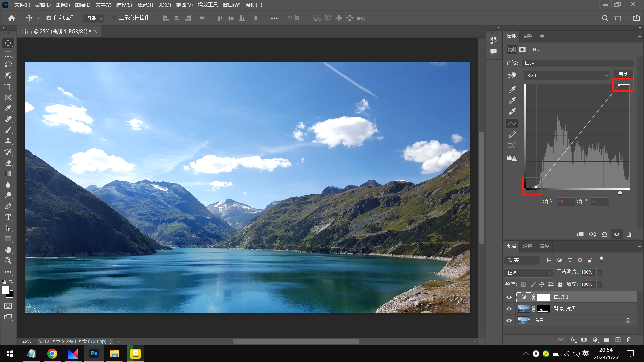
Task: Click the 输入 input value field
Action: pyautogui.click(x=566, y=201)
